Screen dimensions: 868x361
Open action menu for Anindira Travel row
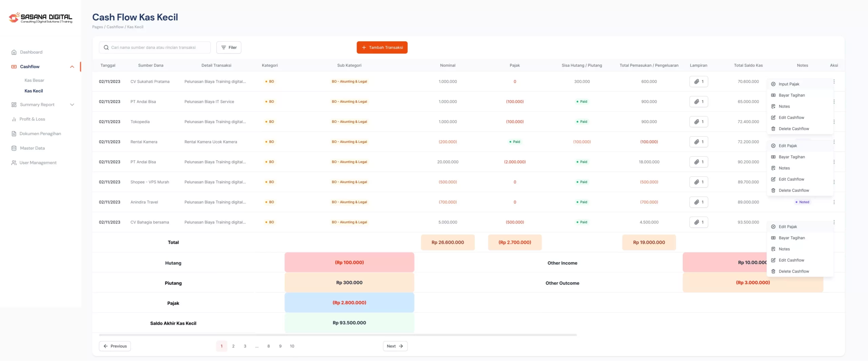click(x=834, y=202)
